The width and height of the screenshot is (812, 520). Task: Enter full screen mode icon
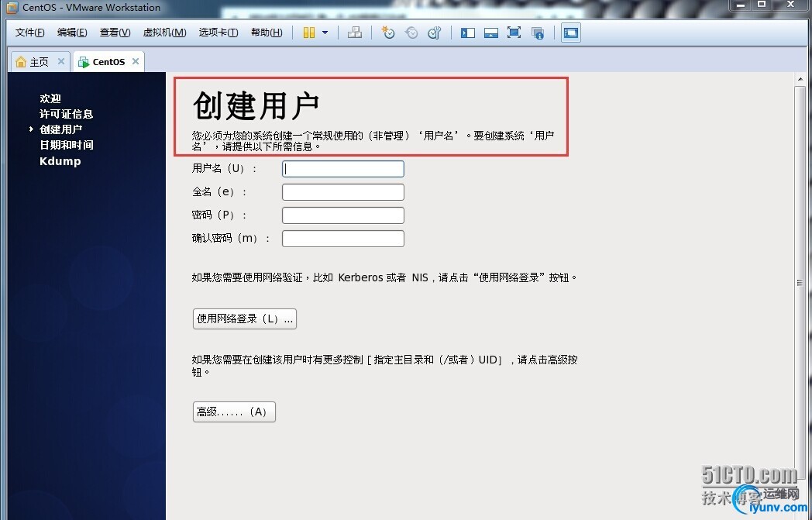click(514, 33)
